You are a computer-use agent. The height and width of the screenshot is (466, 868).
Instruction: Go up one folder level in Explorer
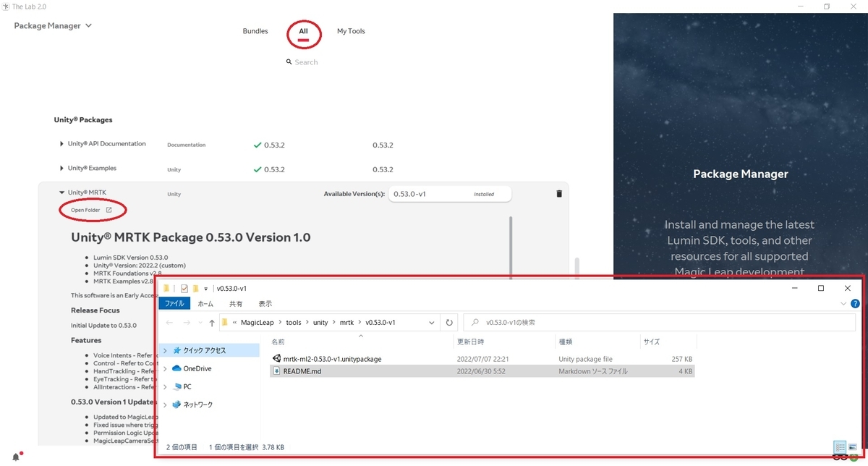[211, 322]
